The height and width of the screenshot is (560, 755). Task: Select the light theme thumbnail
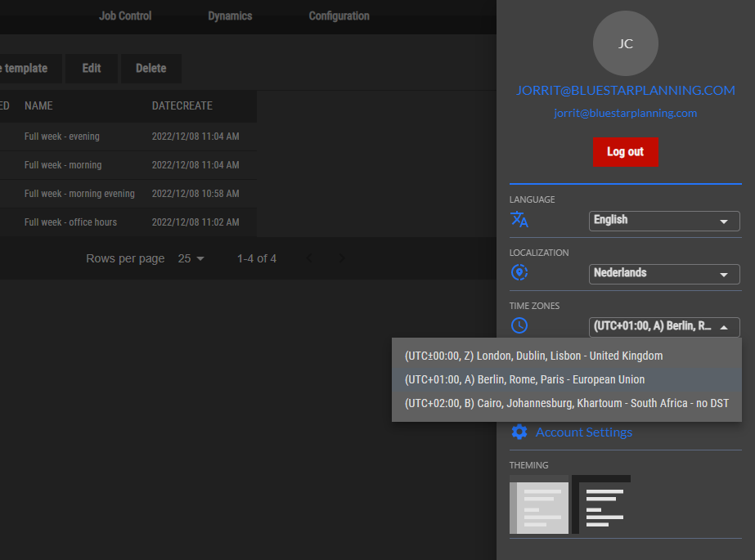(x=539, y=504)
